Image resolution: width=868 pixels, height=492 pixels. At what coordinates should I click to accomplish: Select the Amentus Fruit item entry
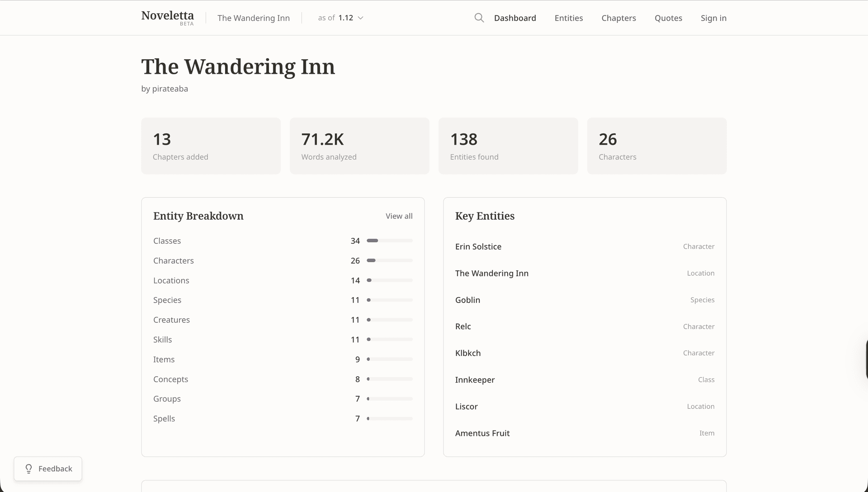pos(482,433)
